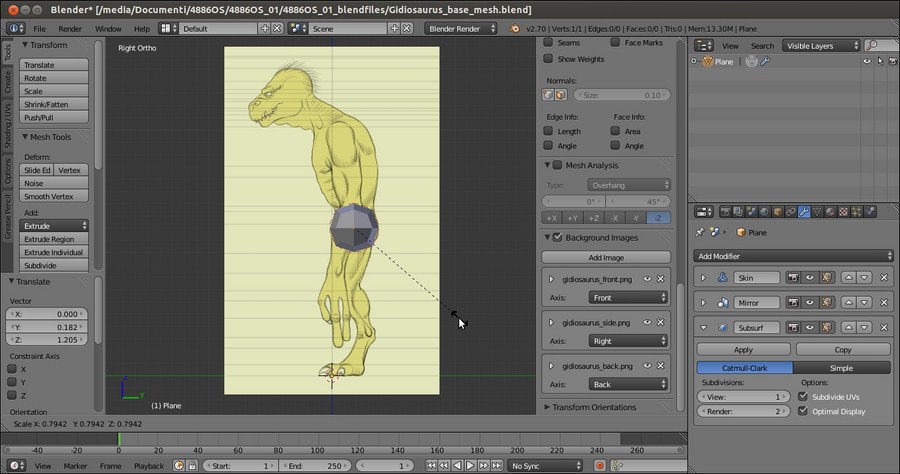Select face normals display icon
Viewport: 900px width, 474px height.
(561, 95)
